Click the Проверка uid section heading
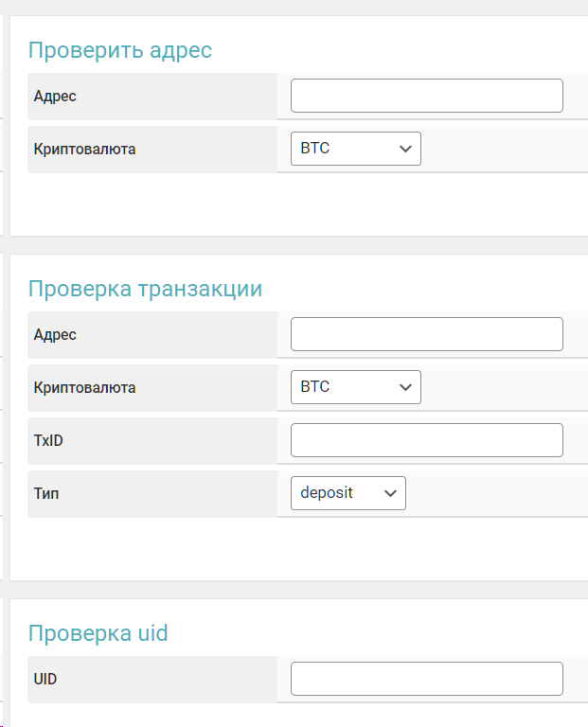Viewport: 588px width, 727px height. pyautogui.click(x=98, y=633)
